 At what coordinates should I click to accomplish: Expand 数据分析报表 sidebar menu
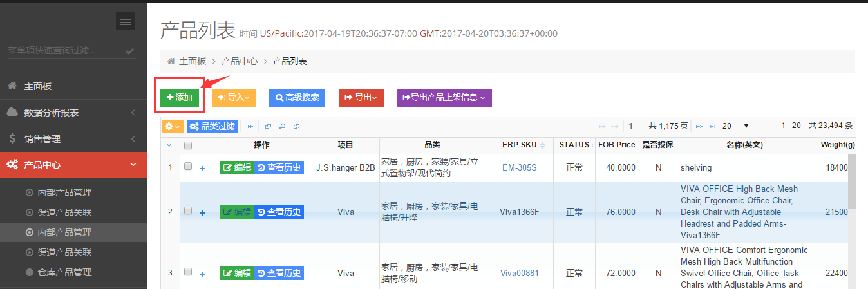73,113
